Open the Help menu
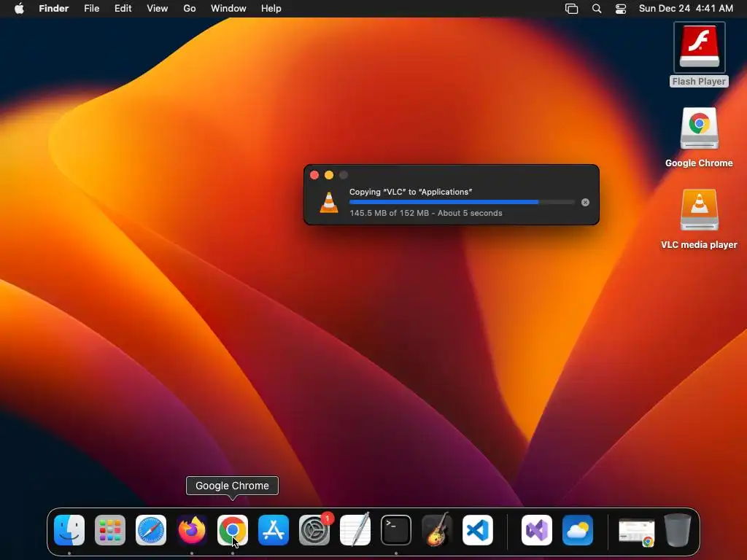Viewport: 747px width, 560px height. (271, 9)
